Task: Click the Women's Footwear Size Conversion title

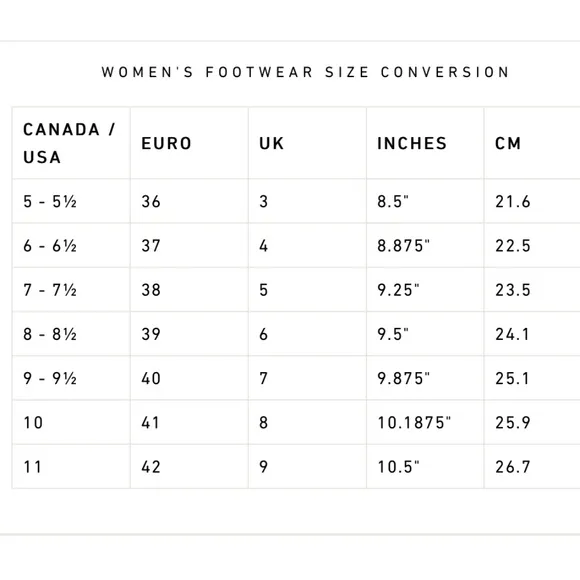Action: (x=306, y=72)
